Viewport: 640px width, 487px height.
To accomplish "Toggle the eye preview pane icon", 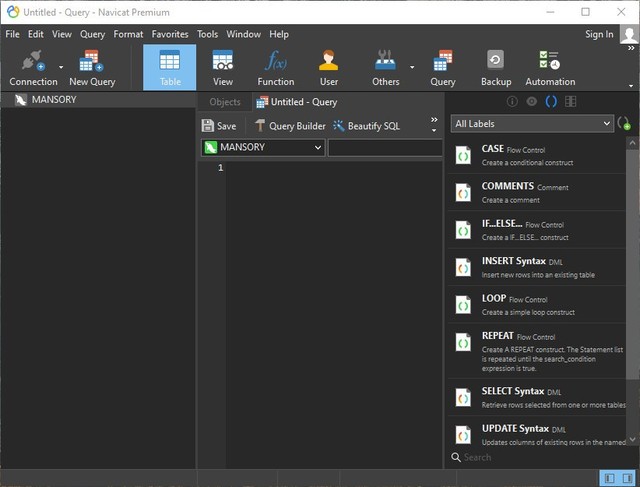I will pyautogui.click(x=531, y=101).
